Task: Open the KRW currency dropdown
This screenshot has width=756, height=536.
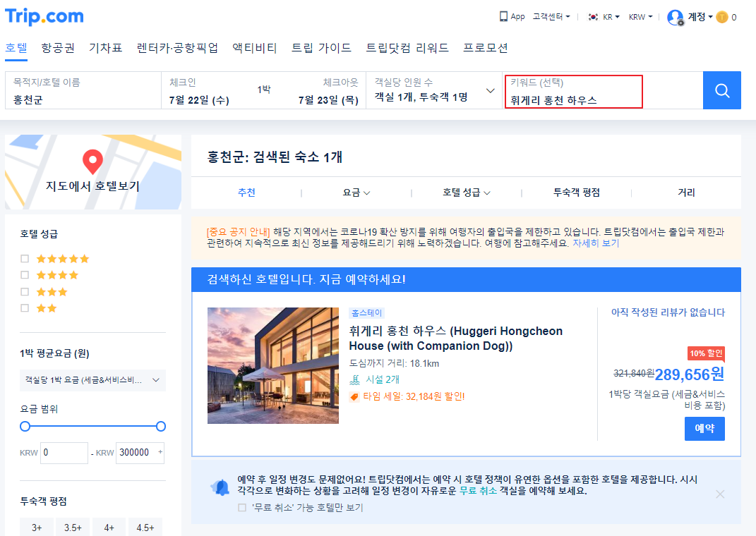Action: tap(640, 17)
